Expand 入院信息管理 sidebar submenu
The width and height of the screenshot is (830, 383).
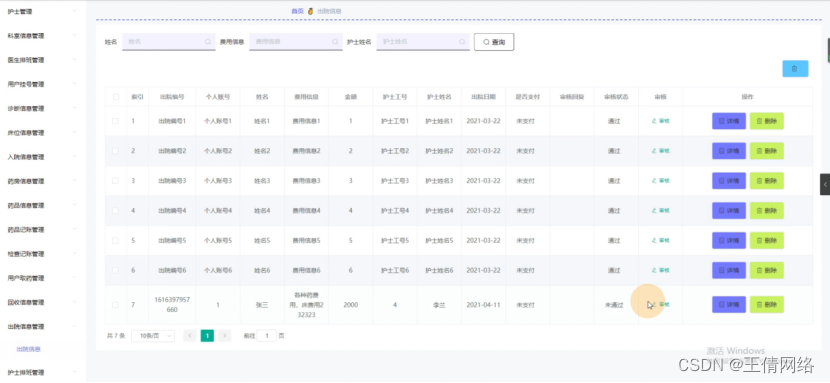42,157
